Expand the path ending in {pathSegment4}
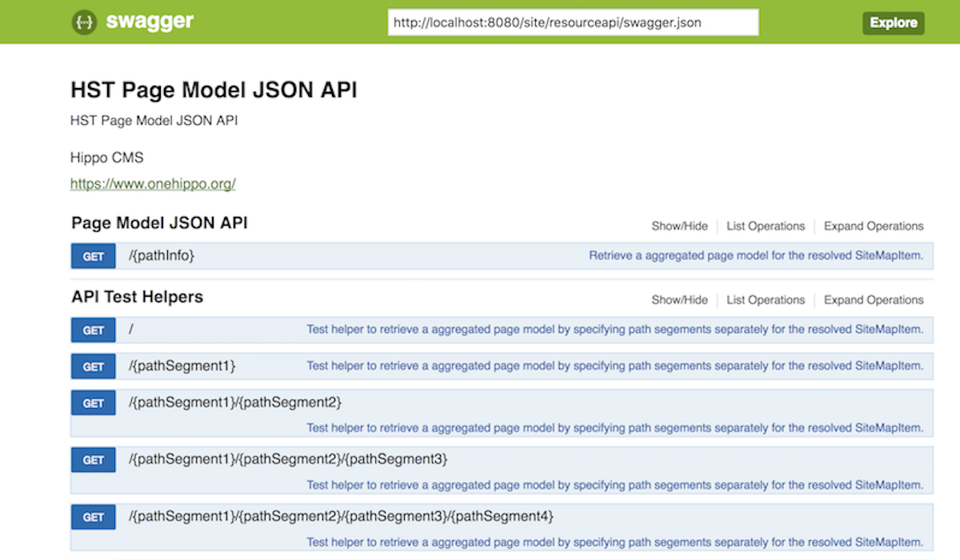The height and width of the screenshot is (560, 960). [x=341, y=517]
